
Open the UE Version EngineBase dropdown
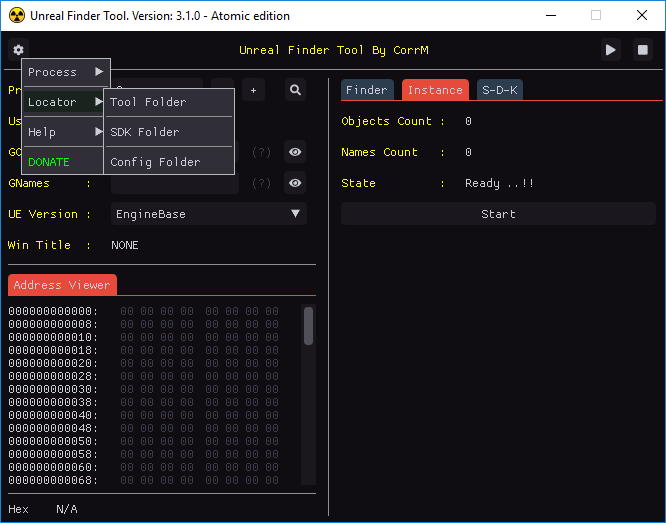[209, 214]
